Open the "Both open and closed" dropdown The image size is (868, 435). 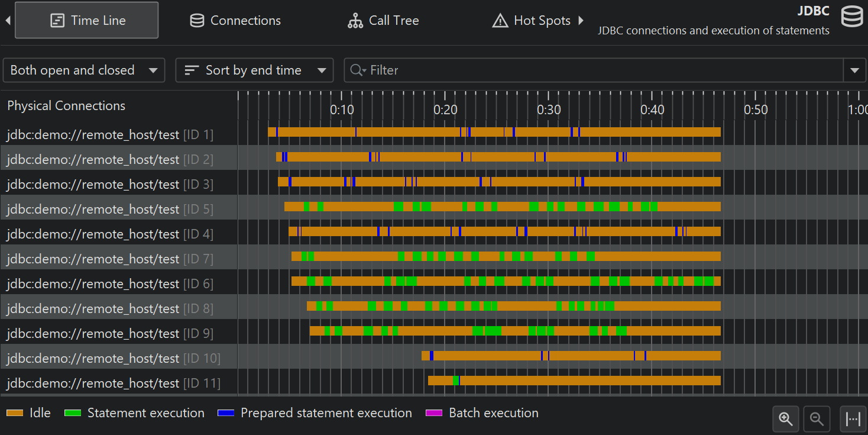(84, 70)
